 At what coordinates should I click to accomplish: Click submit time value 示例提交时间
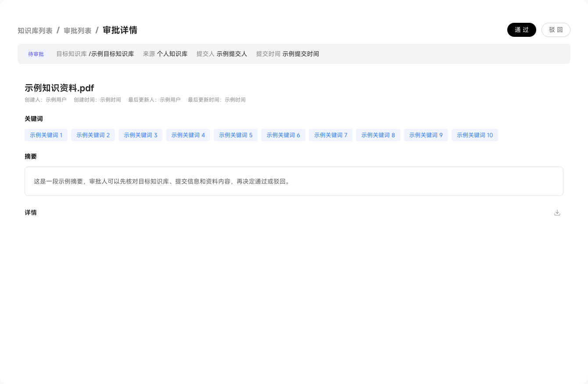pos(301,54)
